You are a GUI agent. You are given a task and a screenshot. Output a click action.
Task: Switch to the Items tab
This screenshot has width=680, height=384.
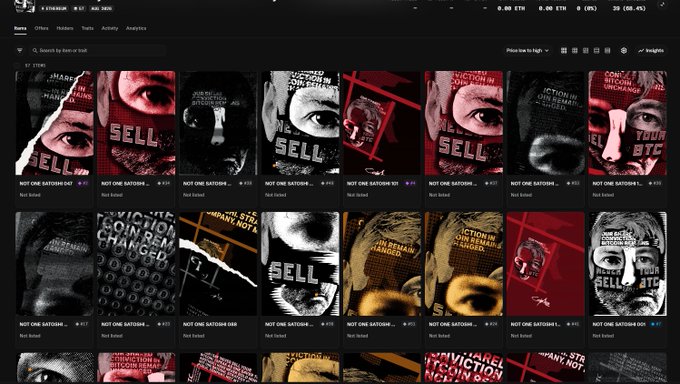pyautogui.click(x=20, y=28)
